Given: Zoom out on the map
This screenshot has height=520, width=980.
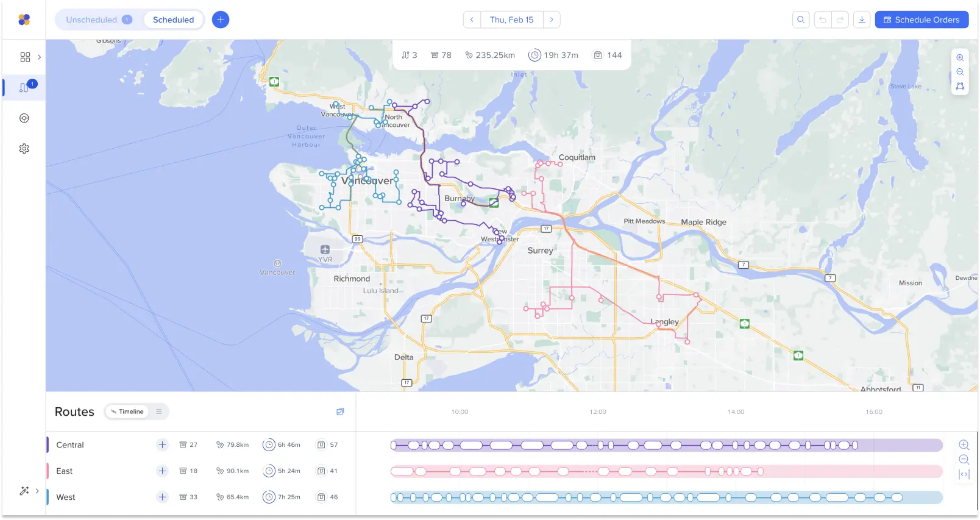Looking at the screenshot, I should pyautogui.click(x=960, y=72).
